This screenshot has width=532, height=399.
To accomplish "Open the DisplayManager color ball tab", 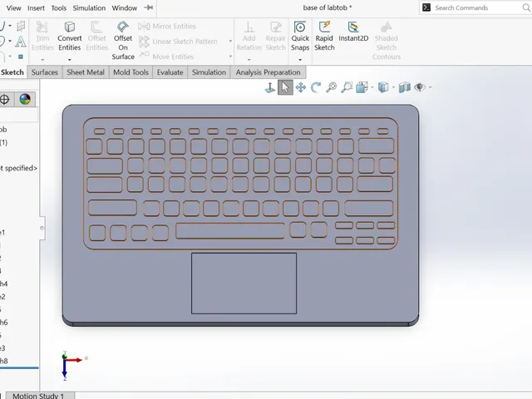I will [x=25, y=99].
